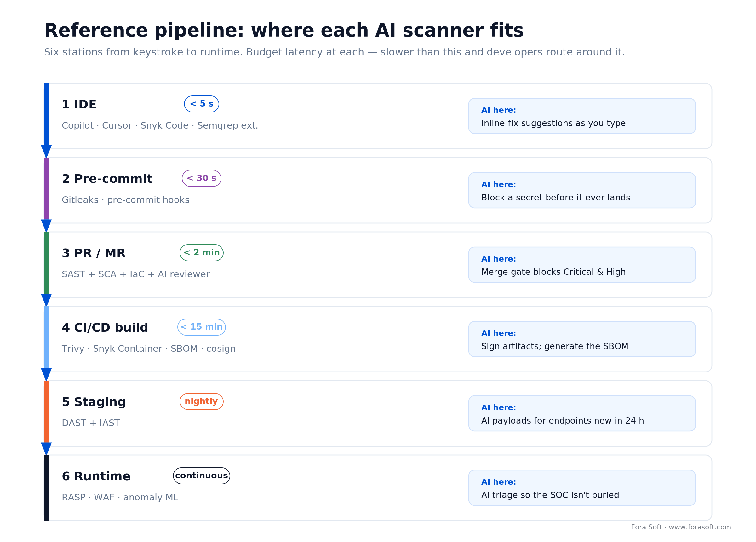
Task: Click the blue color bar of IDE row
Action: 46,114
